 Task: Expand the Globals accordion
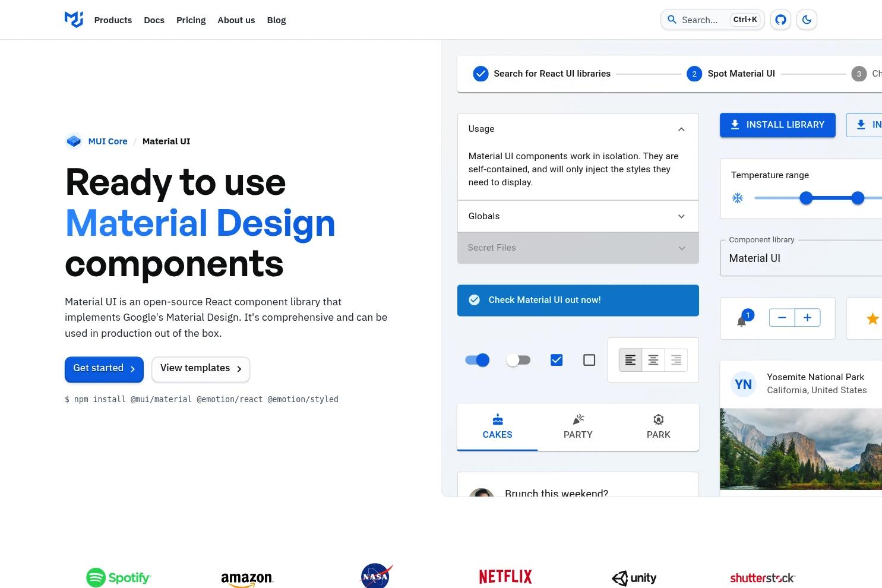[x=578, y=216]
